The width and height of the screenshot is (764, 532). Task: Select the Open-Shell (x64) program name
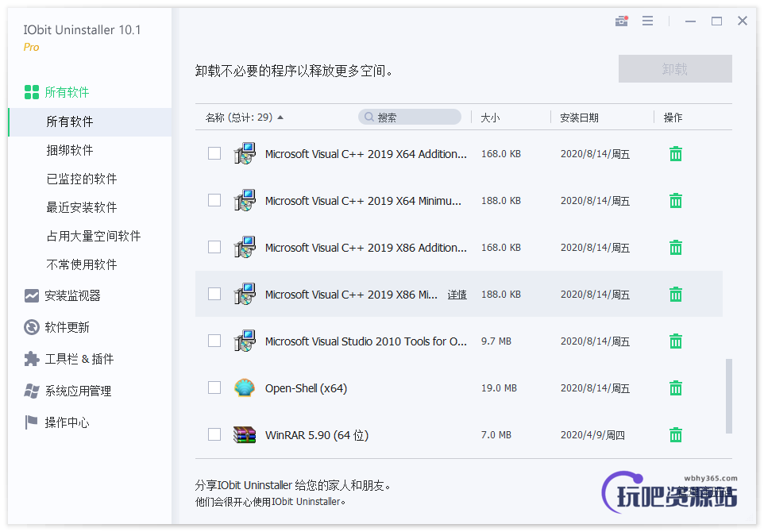pyautogui.click(x=306, y=388)
